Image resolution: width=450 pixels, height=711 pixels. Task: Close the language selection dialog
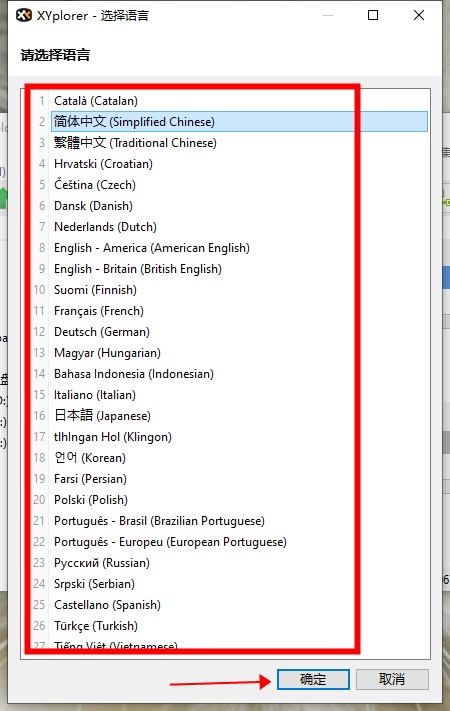pos(419,15)
